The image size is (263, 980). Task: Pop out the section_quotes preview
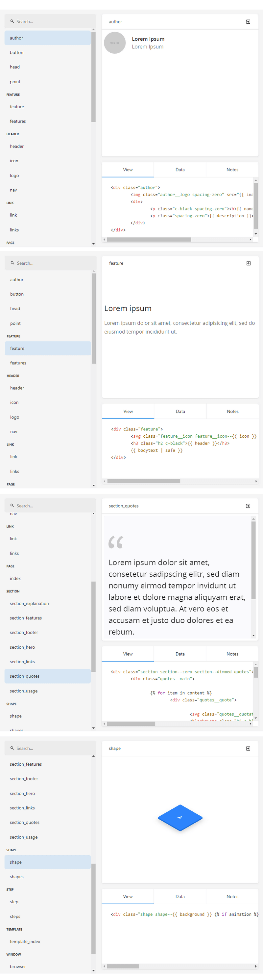(x=248, y=506)
